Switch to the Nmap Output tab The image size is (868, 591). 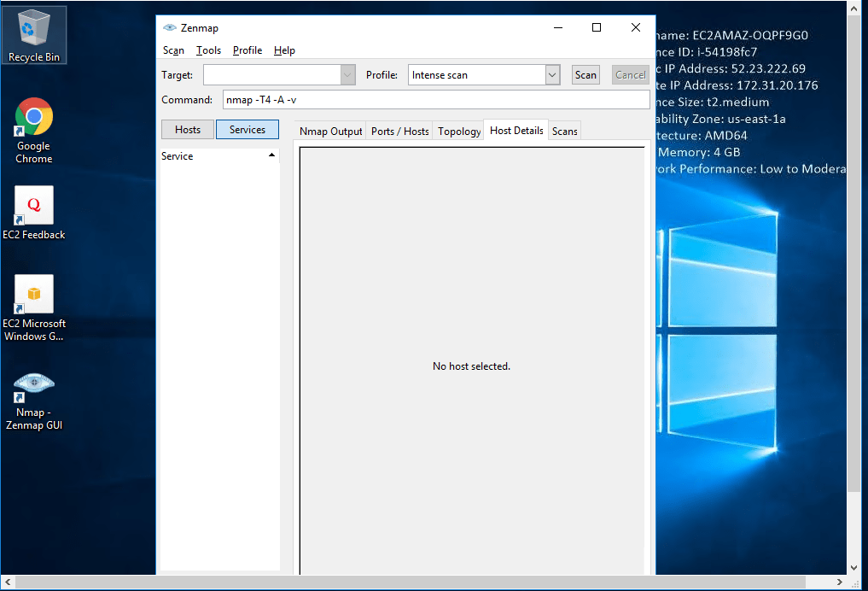(x=330, y=132)
